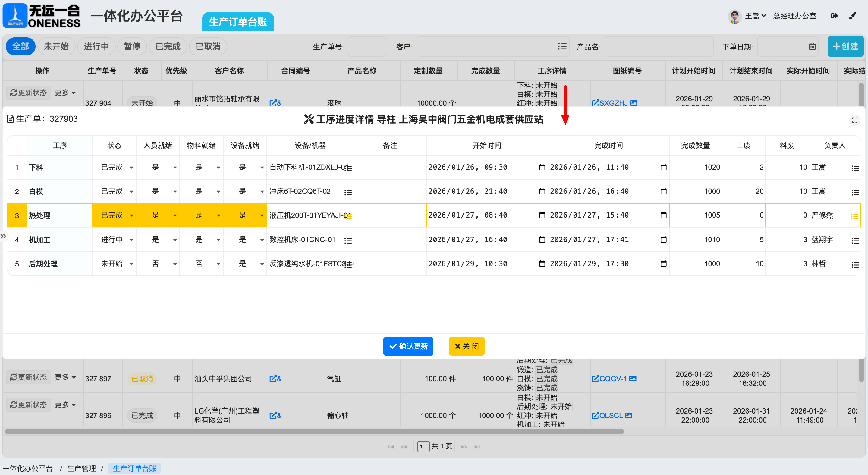Click drawing image icon next to GQGV-1
Image resolution: width=868 pixels, height=475 pixels.
pyautogui.click(x=633, y=379)
